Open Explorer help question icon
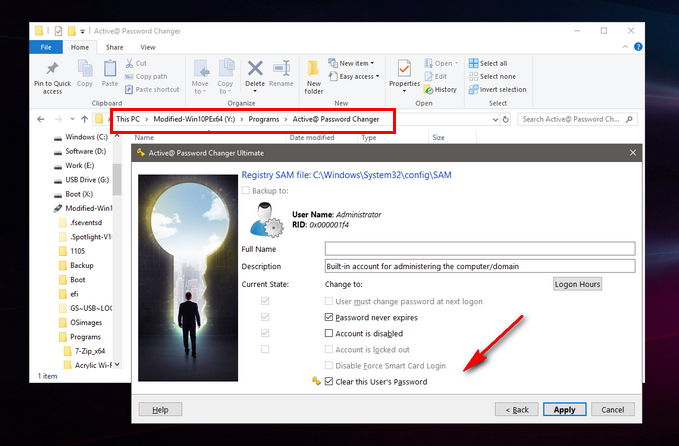Viewport: 679px width, 446px height. 638,47
